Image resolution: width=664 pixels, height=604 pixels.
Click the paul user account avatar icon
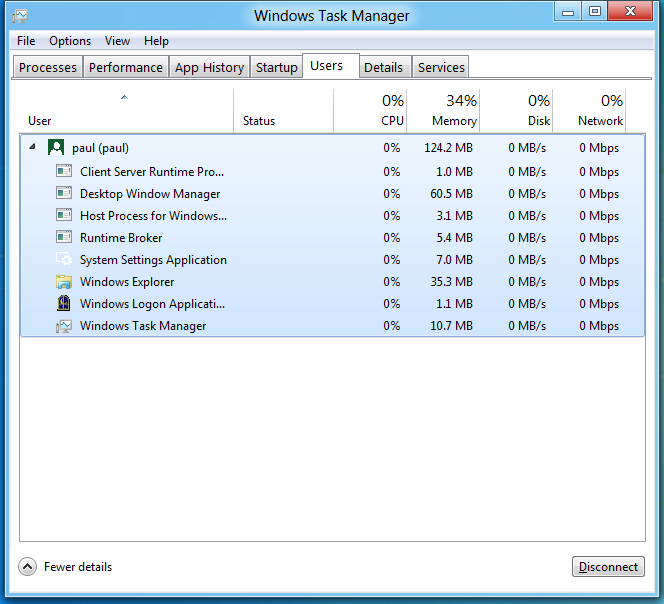click(56, 147)
